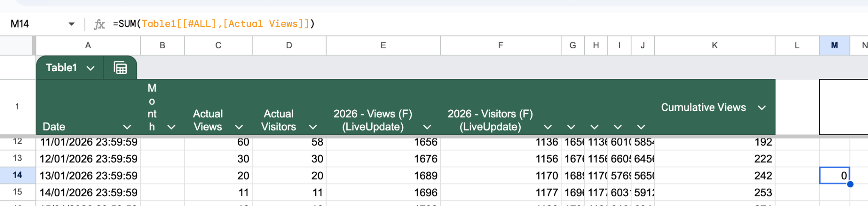
Task: Open the Actual Visitors column dropdown
Action: (x=313, y=127)
